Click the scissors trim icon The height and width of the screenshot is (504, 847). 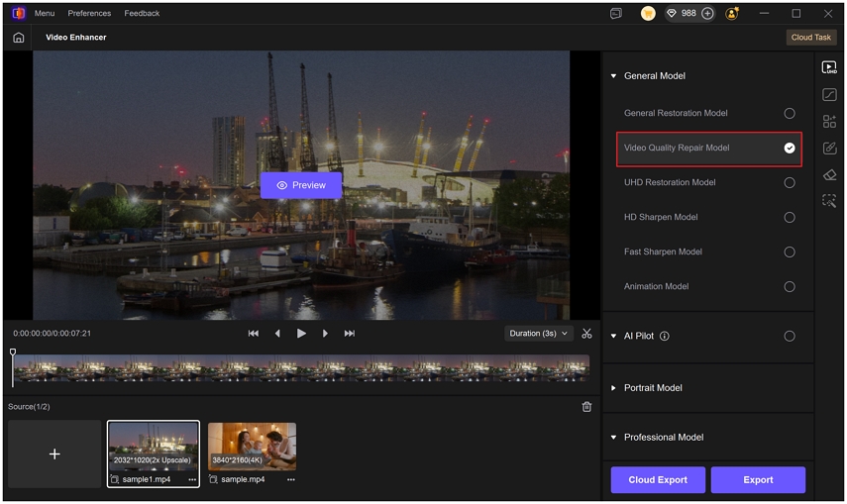586,334
